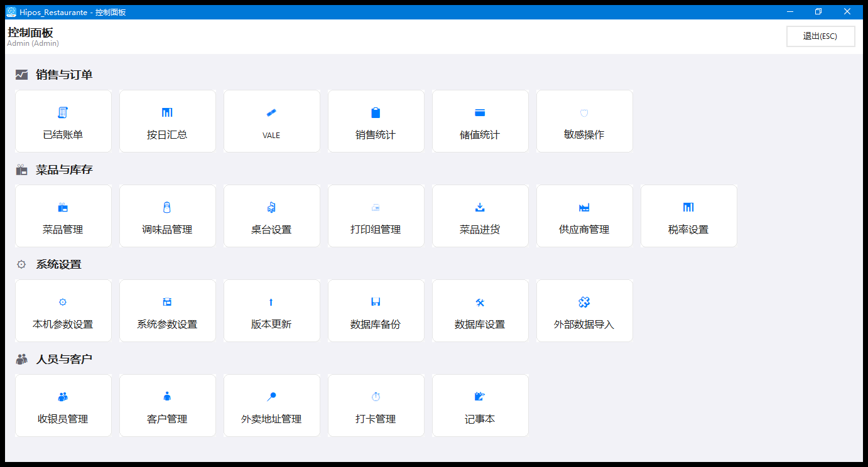Screen dimensions: 868x467
Task: Click the 菜品与库存 section heading
Action: (x=64, y=169)
